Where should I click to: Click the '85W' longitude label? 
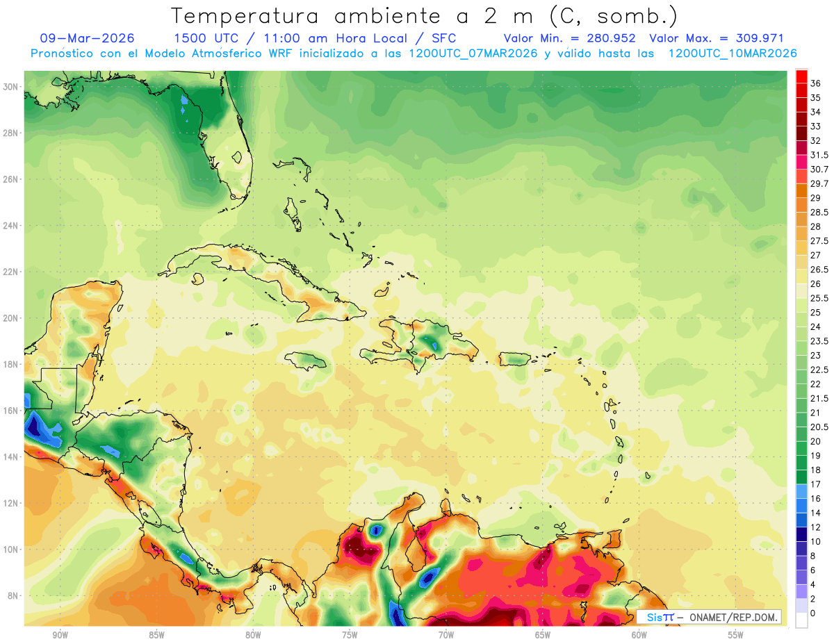tap(156, 635)
